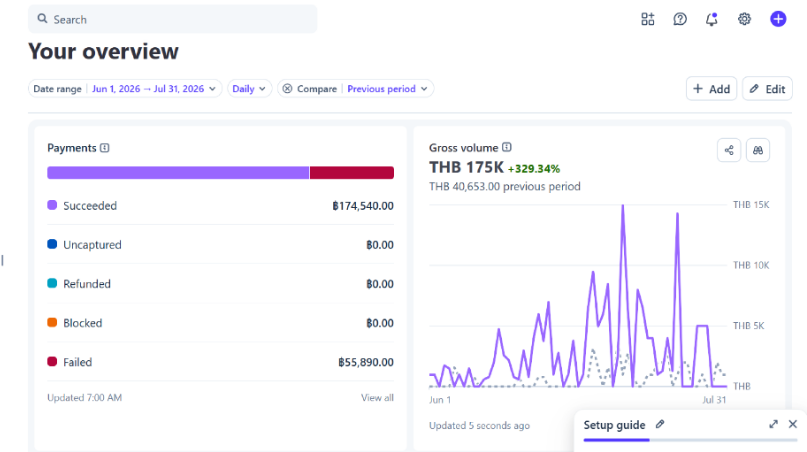Image resolution: width=807 pixels, height=452 pixels.
Task: Click the Your overview heading
Action: pyautogui.click(x=103, y=51)
